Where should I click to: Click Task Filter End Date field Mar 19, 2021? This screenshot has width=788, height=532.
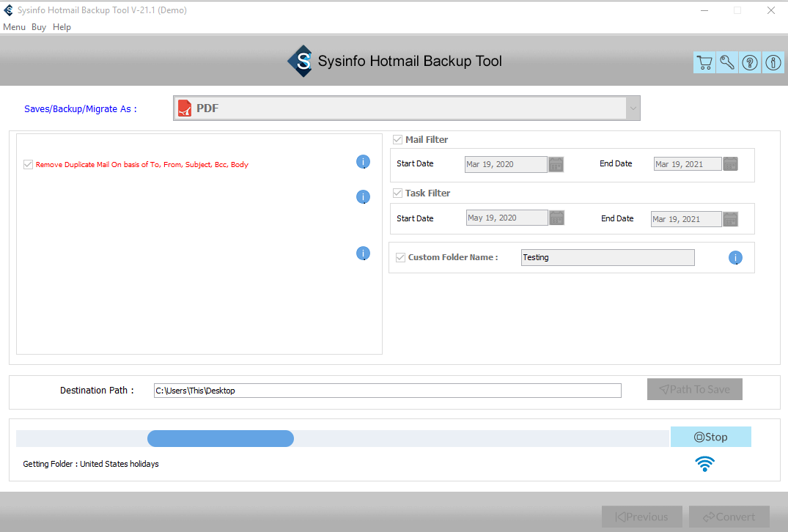pos(686,219)
